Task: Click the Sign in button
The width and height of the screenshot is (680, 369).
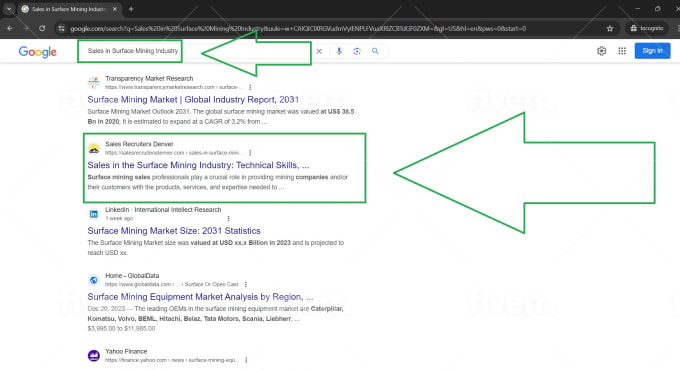Action: pos(652,51)
